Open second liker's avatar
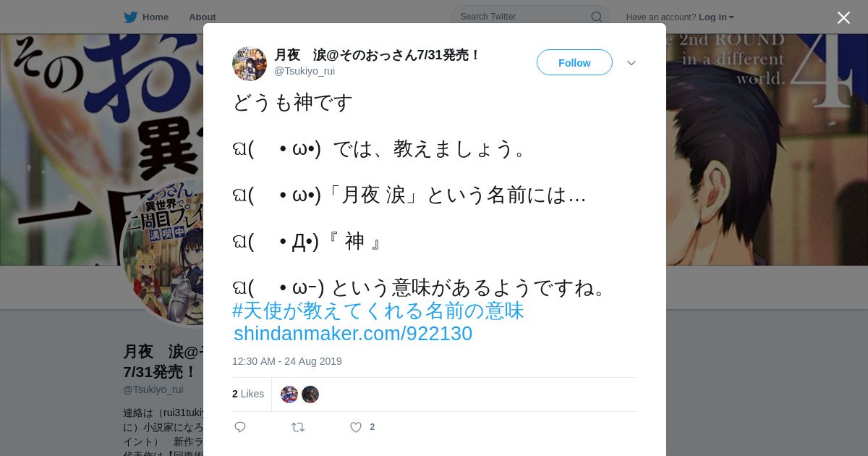 pyautogui.click(x=310, y=394)
